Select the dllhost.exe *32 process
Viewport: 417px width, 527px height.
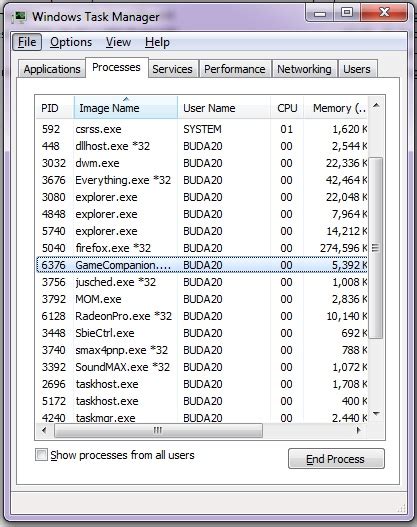tap(202, 146)
